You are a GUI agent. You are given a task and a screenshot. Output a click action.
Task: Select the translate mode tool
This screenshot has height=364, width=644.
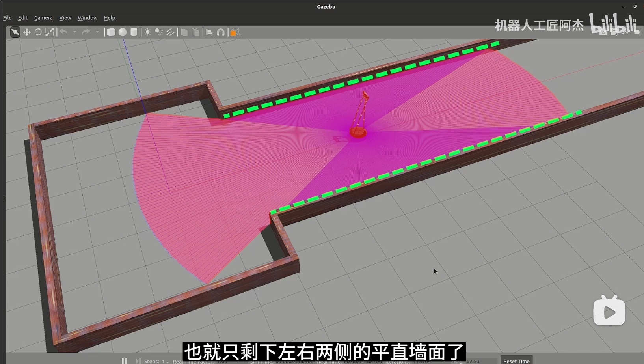[x=27, y=32]
